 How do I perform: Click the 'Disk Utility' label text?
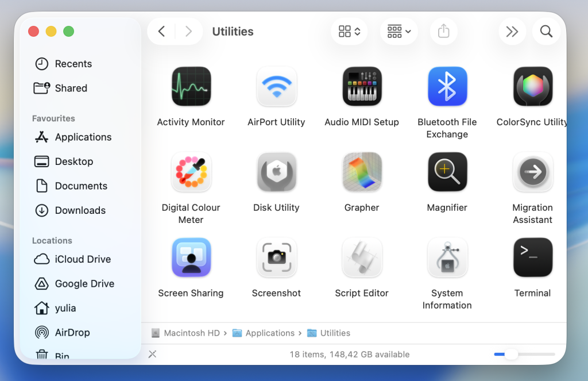(x=276, y=207)
